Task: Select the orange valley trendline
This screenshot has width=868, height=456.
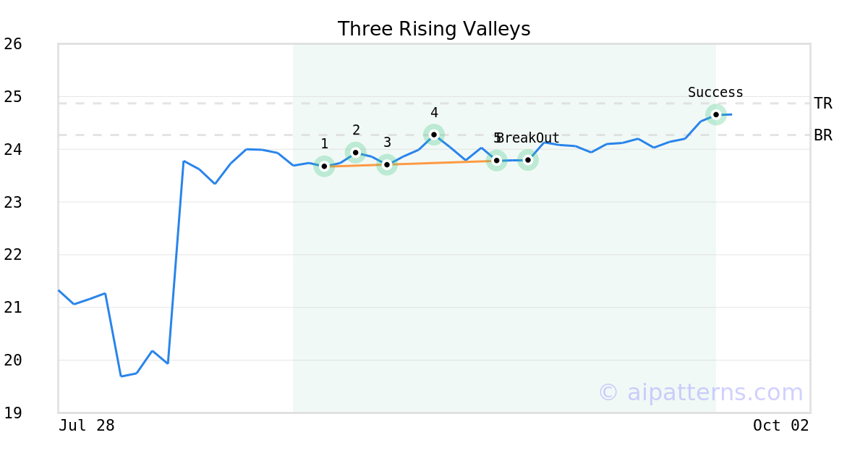Action: [434, 163]
